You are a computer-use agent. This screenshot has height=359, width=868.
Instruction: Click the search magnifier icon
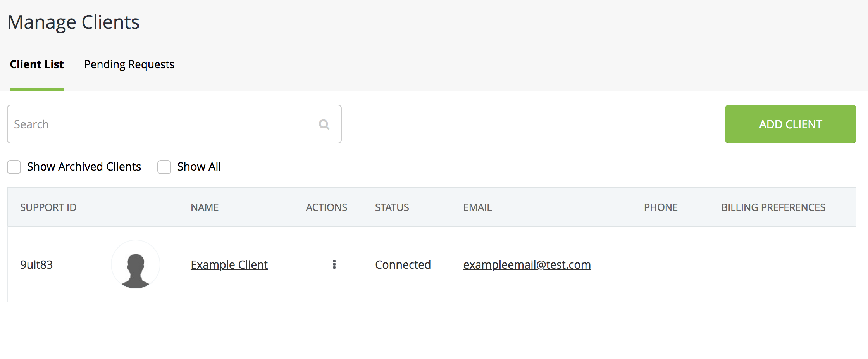[324, 124]
